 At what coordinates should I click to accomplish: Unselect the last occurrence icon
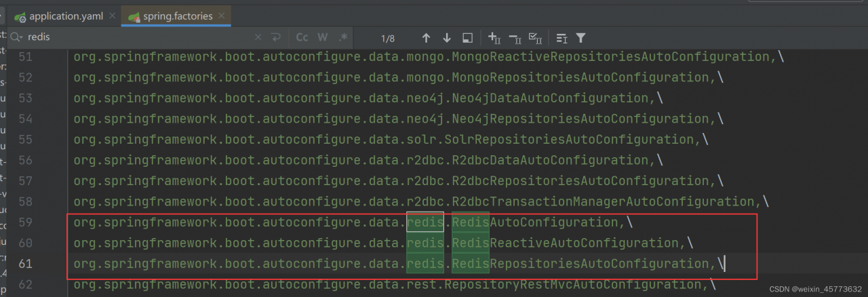point(514,38)
